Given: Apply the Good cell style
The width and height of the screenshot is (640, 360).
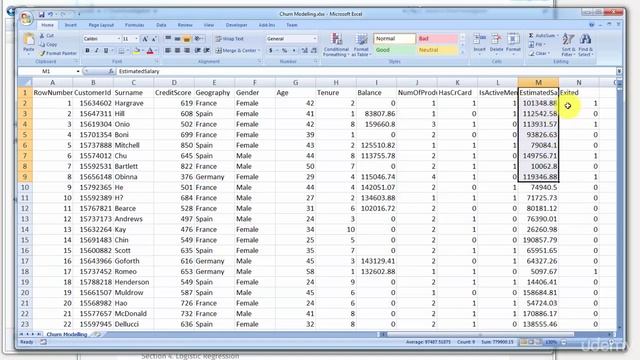Looking at the screenshot, I should click(x=394, y=50).
